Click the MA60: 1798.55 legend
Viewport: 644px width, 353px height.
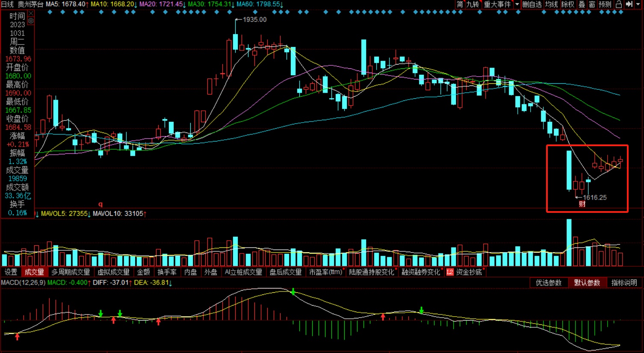pos(260,4)
